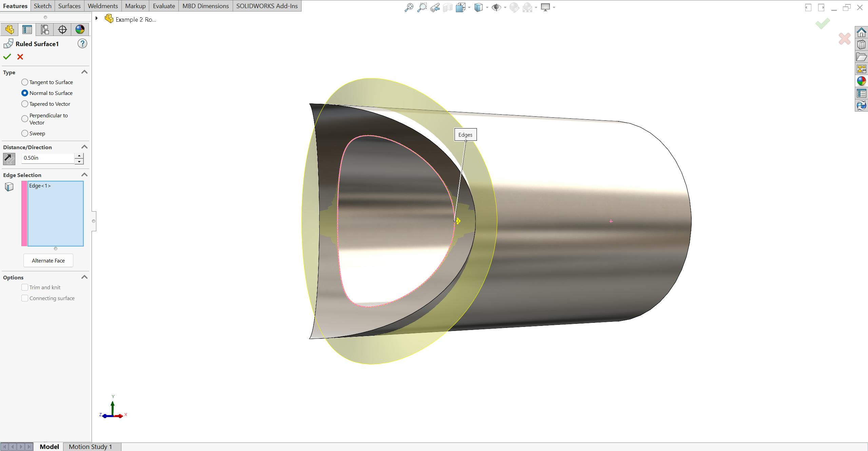Select the Normal to Surface radio button
The image size is (868, 451).
pos(24,93)
